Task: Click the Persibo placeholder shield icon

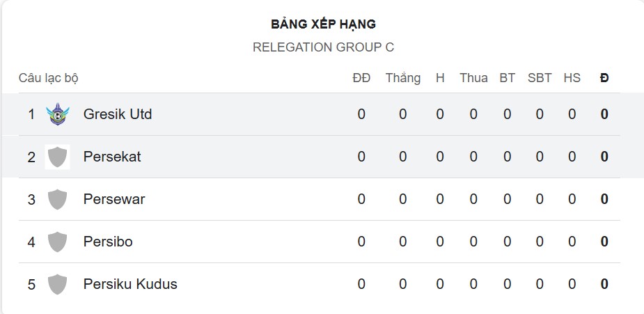Action: coord(57,242)
